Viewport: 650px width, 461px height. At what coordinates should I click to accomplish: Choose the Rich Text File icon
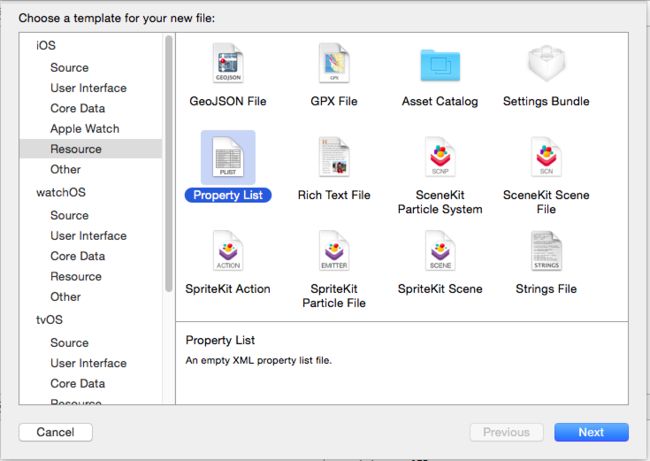(334, 157)
